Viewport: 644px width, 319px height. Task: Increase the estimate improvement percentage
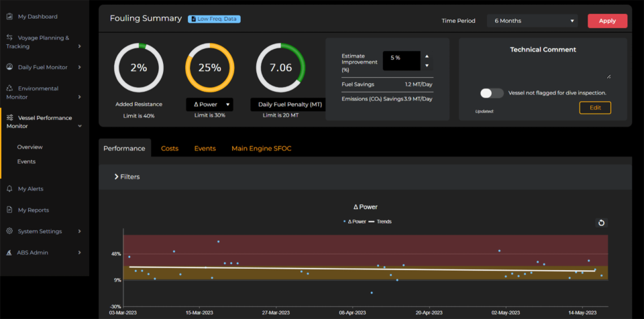pos(427,56)
